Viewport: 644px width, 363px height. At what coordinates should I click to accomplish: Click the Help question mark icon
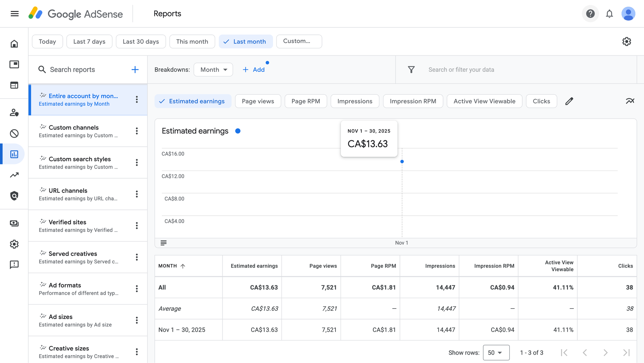(x=590, y=14)
